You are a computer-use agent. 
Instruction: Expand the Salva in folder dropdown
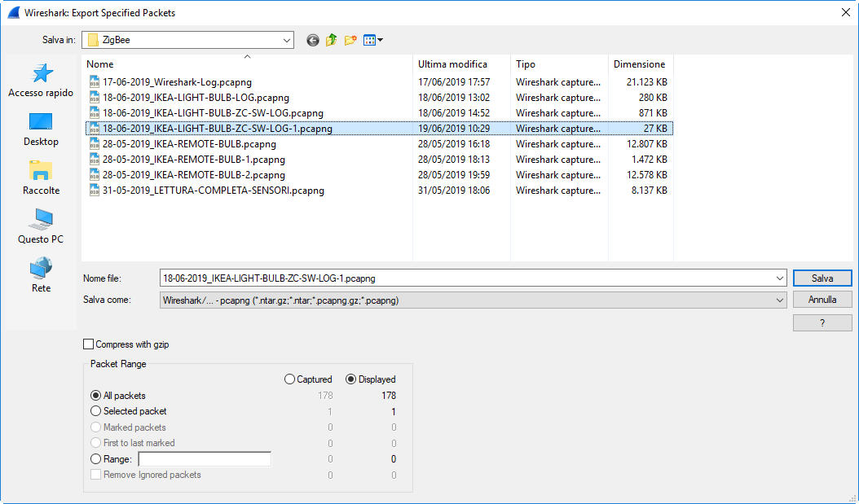pos(287,40)
